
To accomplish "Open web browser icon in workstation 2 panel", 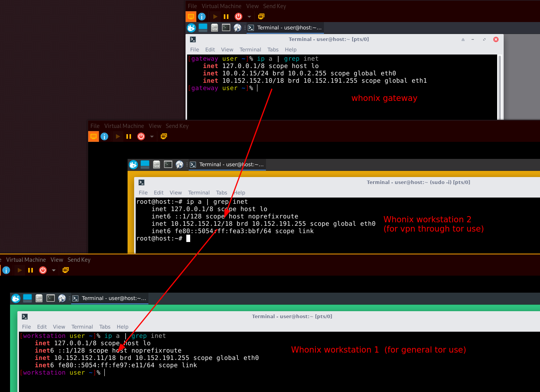I will tap(179, 165).
